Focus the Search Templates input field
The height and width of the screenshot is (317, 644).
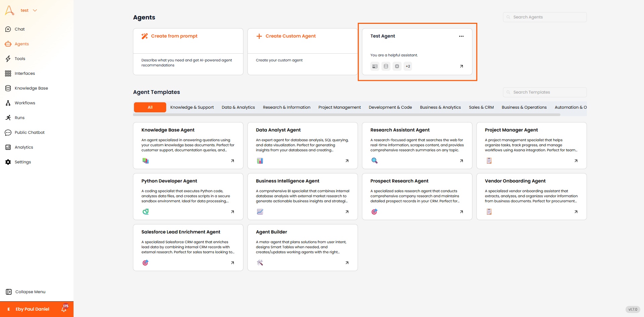545,92
